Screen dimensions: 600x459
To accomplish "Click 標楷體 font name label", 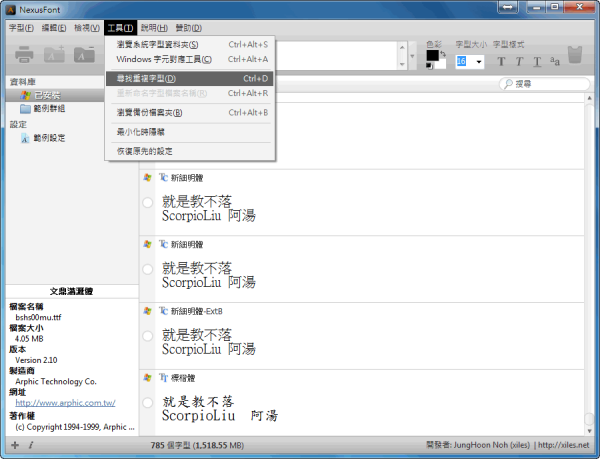I will [x=183, y=378].
